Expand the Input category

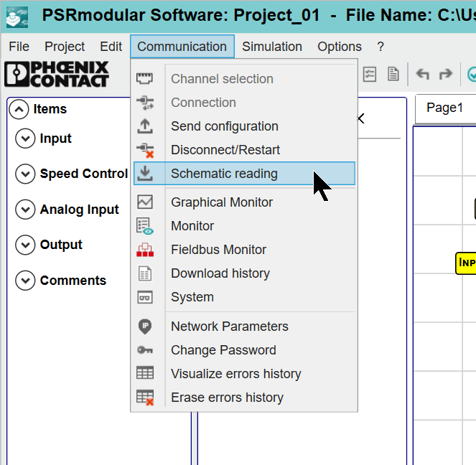[x=25, y=138]
